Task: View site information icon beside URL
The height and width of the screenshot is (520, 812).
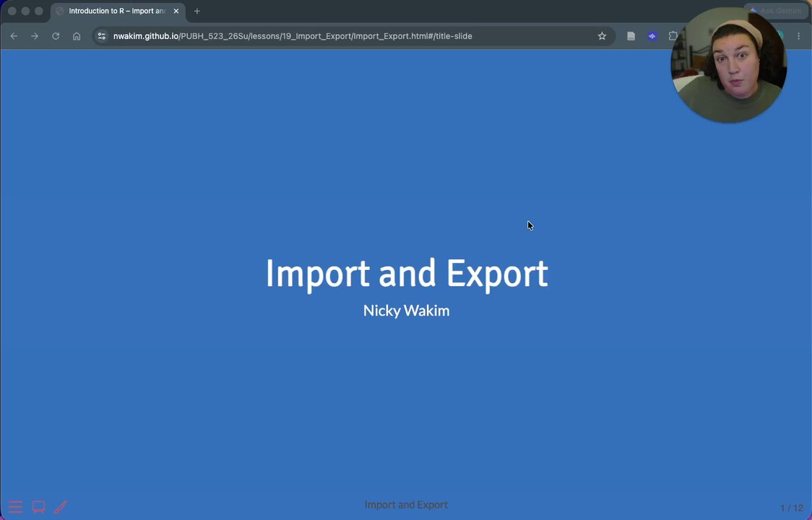Action: 102,36
